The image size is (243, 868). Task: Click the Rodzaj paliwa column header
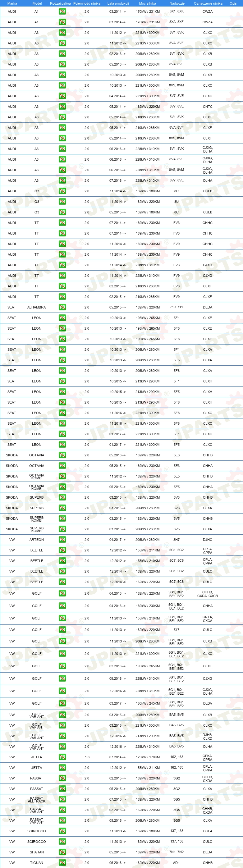click(x=60, y=3)
